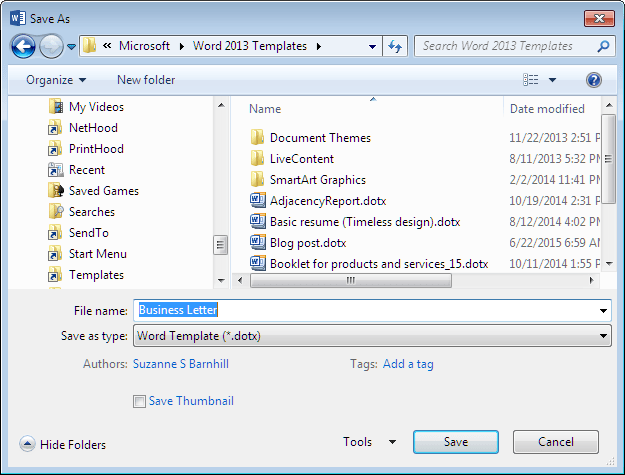Click the Suzanne S Barnhill author link

181,364
